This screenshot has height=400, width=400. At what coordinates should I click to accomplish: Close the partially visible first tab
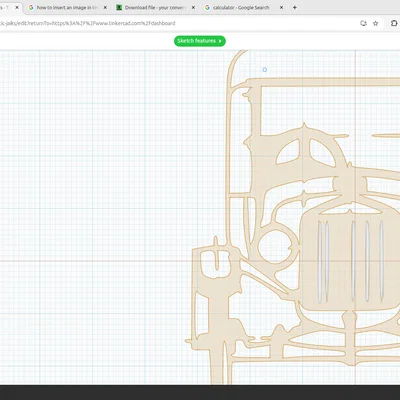point(17,7)
